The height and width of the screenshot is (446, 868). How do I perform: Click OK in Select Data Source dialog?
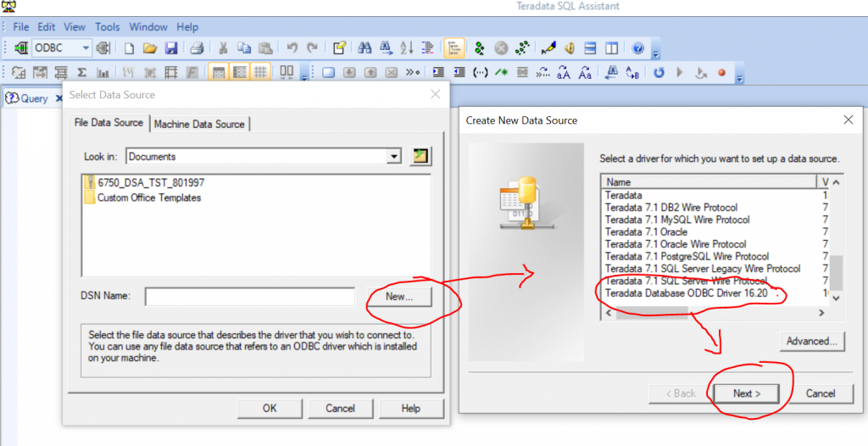(270, 409)
